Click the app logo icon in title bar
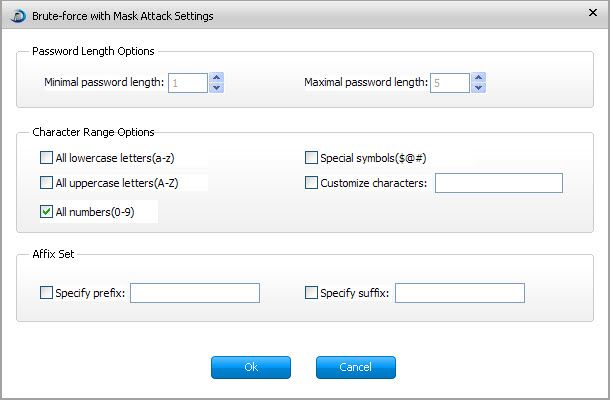This screenshot has width=610, height=400. pyautogui.click(x=18, y=16)
